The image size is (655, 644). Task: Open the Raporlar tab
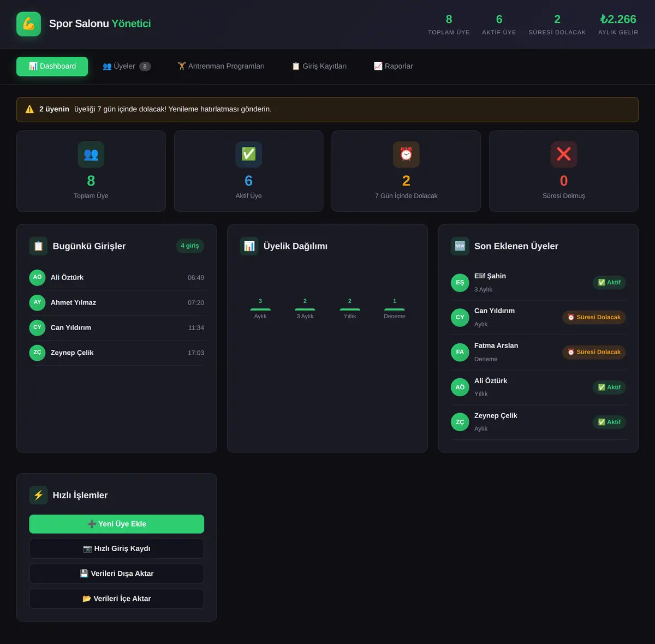[393, 66]
